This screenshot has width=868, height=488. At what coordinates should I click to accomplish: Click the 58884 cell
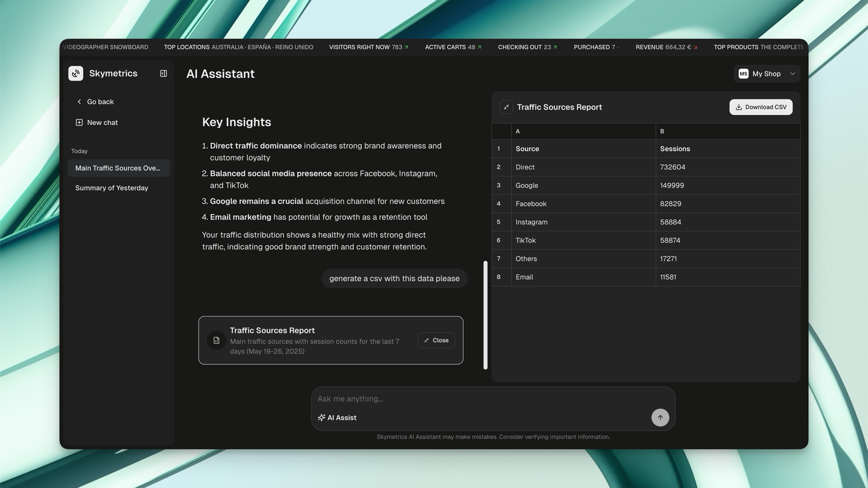point(728,222)
